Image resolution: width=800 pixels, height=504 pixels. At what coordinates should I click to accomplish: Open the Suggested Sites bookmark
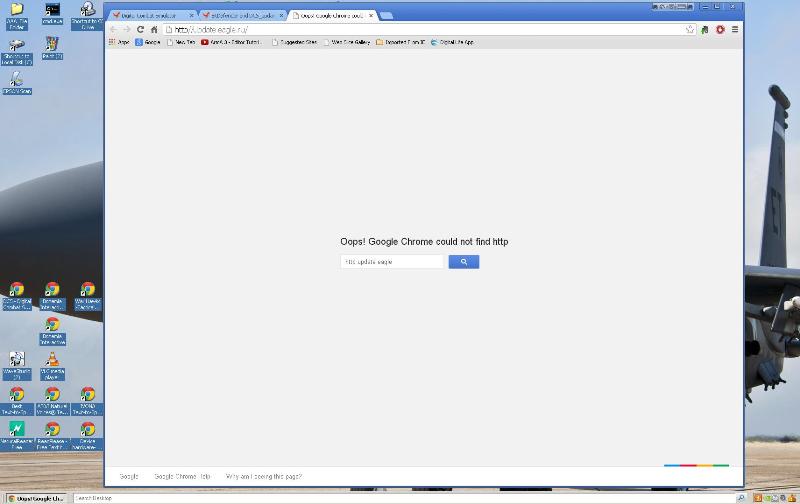click(x=294, y=42)
